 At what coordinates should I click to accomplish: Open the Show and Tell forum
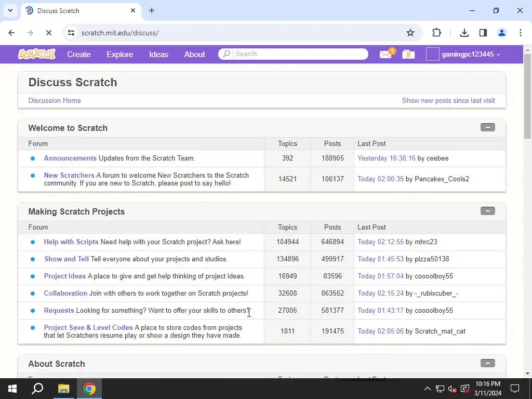tap(66, 259)
